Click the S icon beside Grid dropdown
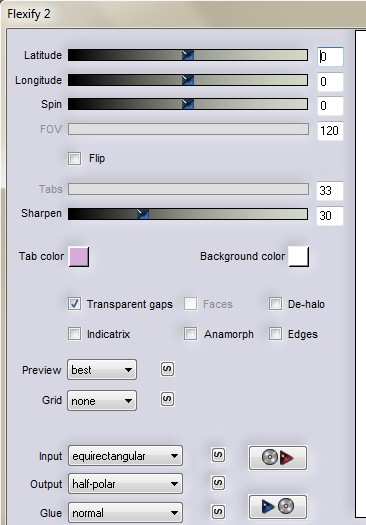The width and height of the screenshot is (366, 525). [167, 399]
